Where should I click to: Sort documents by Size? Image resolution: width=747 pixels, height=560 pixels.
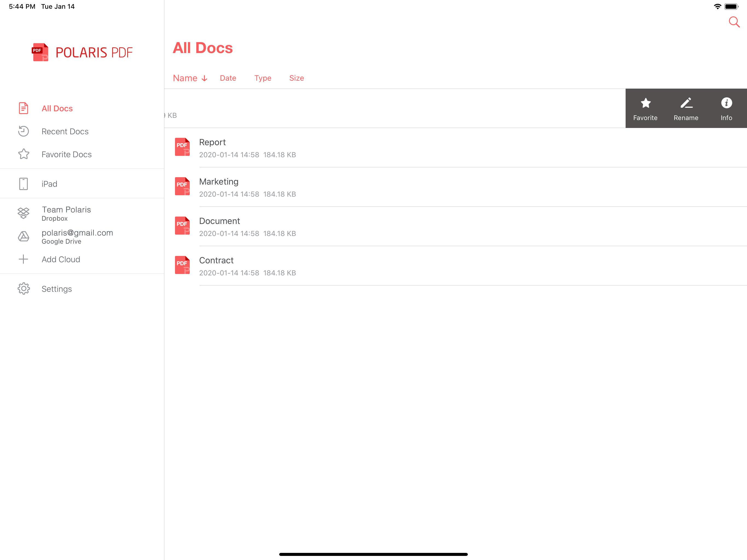tap(296, 78)
